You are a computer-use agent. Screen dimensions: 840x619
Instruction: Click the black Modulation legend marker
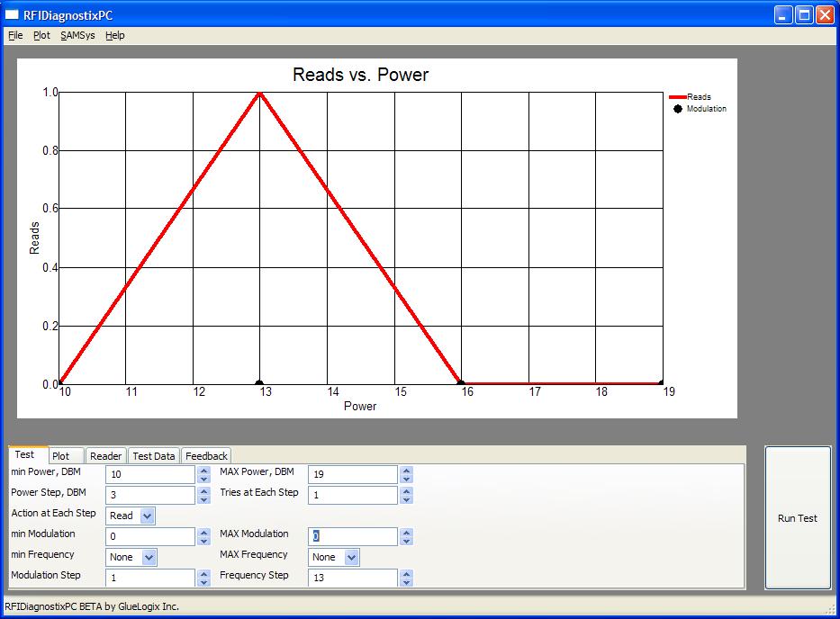click(x=678, y=109)
